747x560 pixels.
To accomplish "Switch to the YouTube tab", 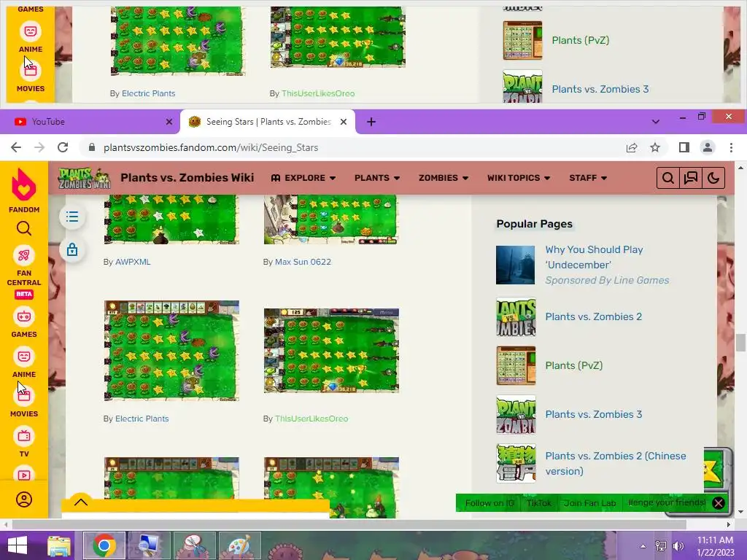I will pos(90,122).
